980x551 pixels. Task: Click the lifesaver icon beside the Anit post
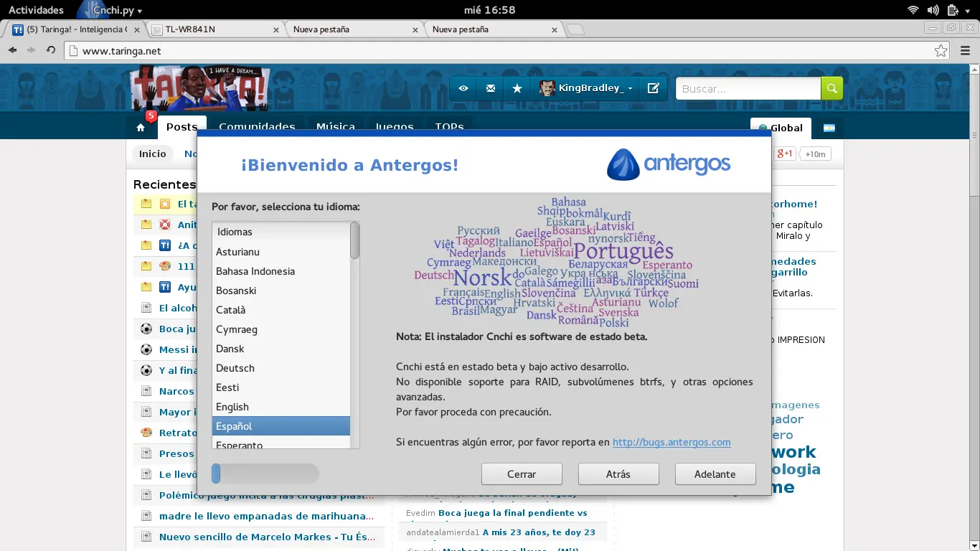click(165, 225)
